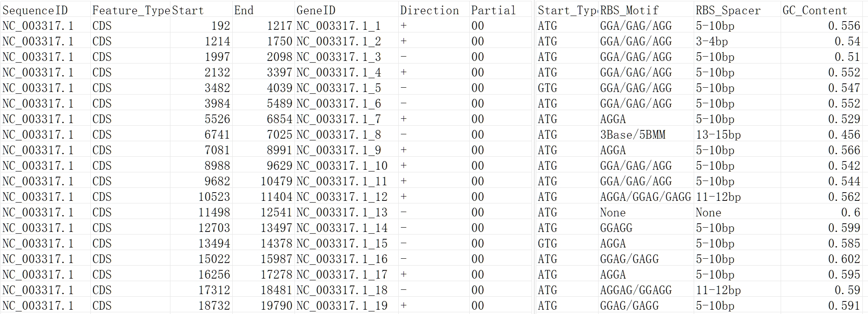
Task: Select the AGGAG/GGAGG motif cell
Action: tap(646, 290)
